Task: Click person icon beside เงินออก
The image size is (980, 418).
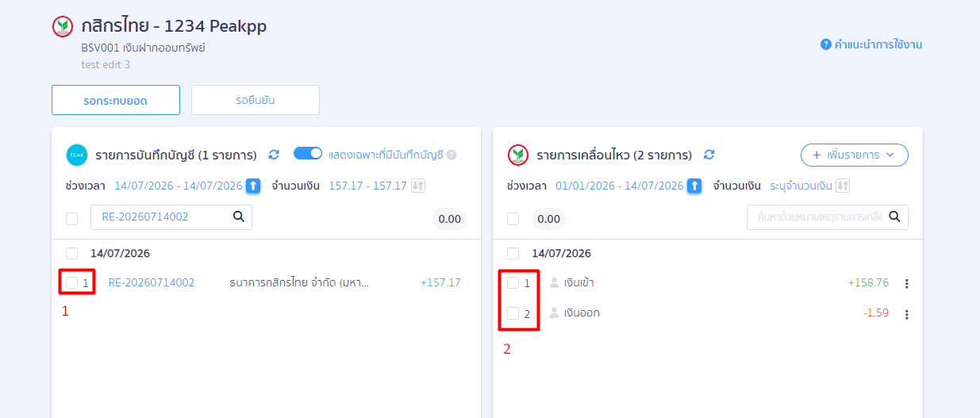Action: 555,313
